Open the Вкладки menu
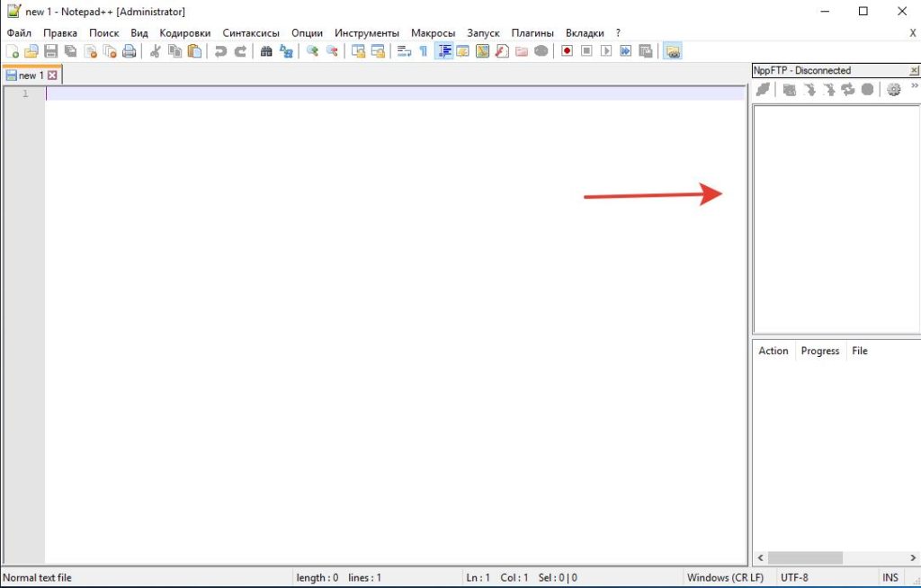Viewport: 921px width, 588px height. click(585, 33)
